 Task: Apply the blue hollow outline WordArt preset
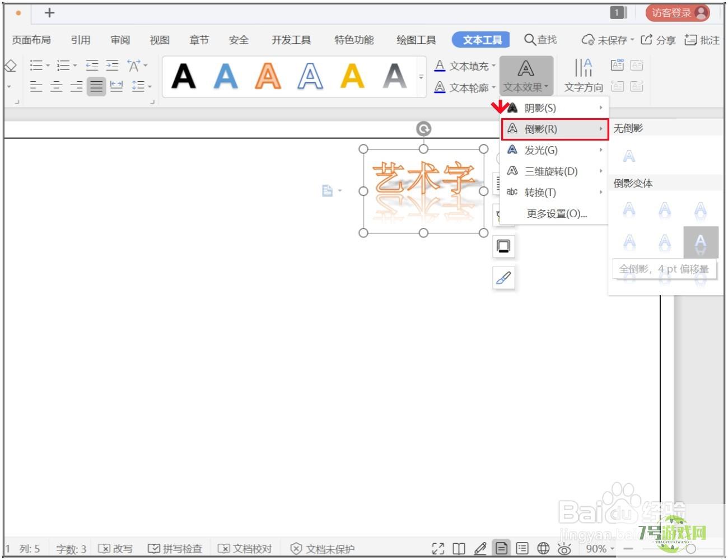click(310, 76)
